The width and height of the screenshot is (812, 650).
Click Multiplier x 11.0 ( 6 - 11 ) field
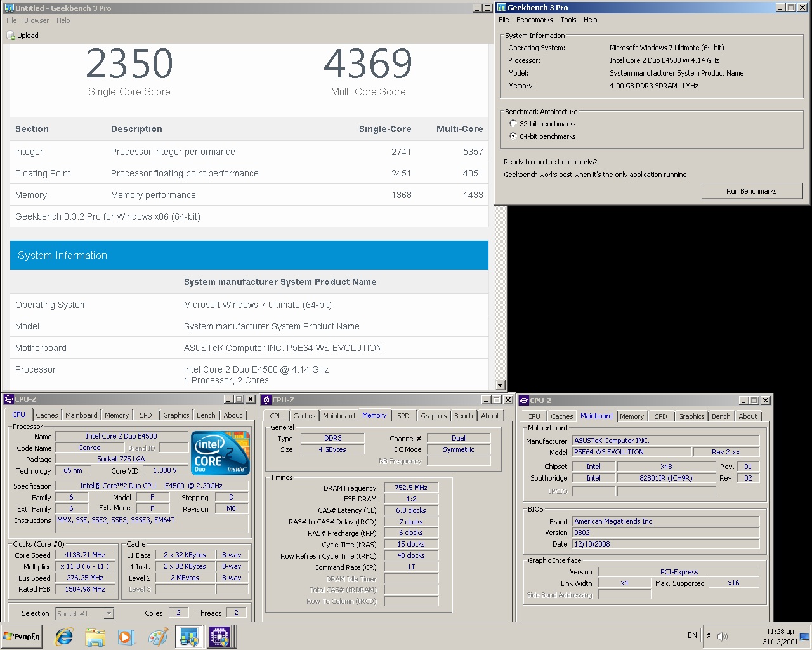click(x=85, y=566)
